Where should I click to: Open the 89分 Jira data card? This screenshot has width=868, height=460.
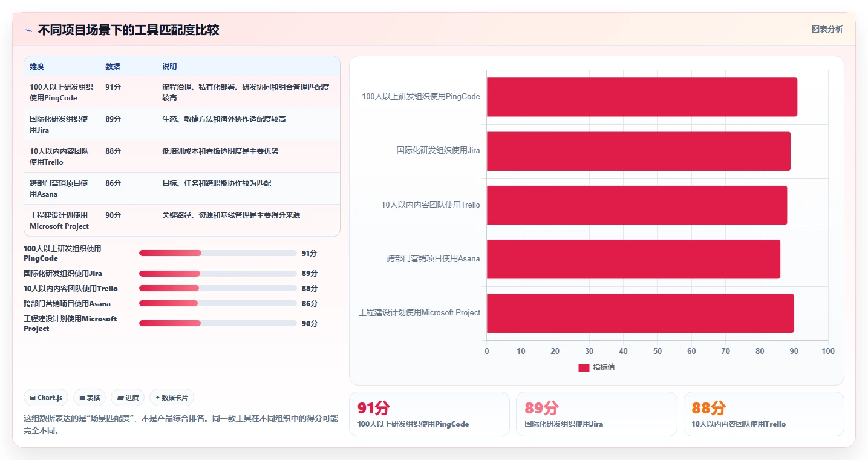596,414
